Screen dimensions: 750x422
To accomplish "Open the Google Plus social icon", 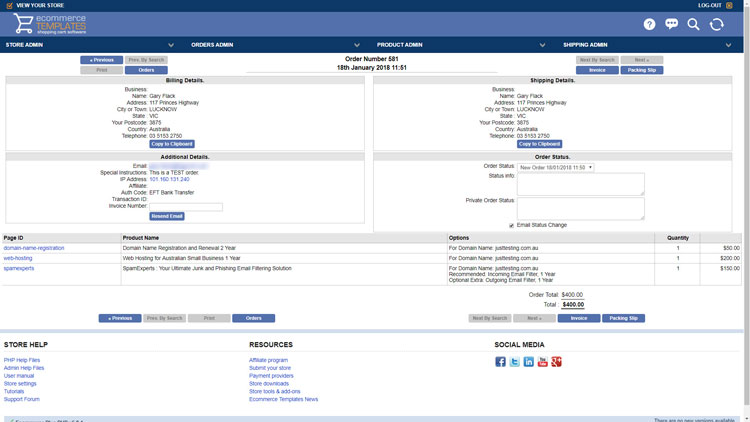I will pos(556,362).
